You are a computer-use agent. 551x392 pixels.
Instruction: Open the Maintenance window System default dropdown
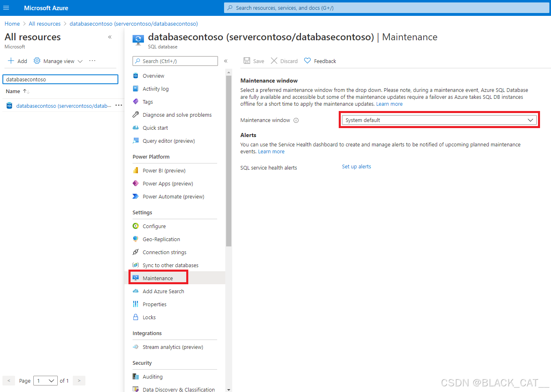click(x=439, y=120)
